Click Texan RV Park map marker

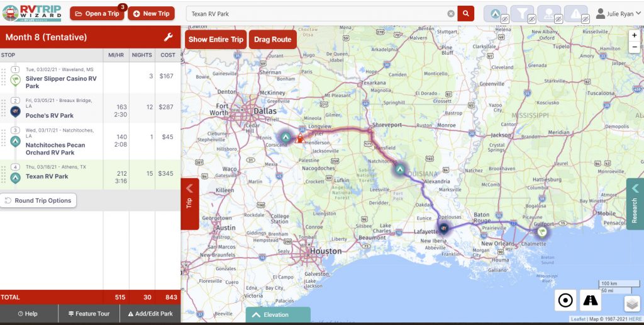(286, 137)
